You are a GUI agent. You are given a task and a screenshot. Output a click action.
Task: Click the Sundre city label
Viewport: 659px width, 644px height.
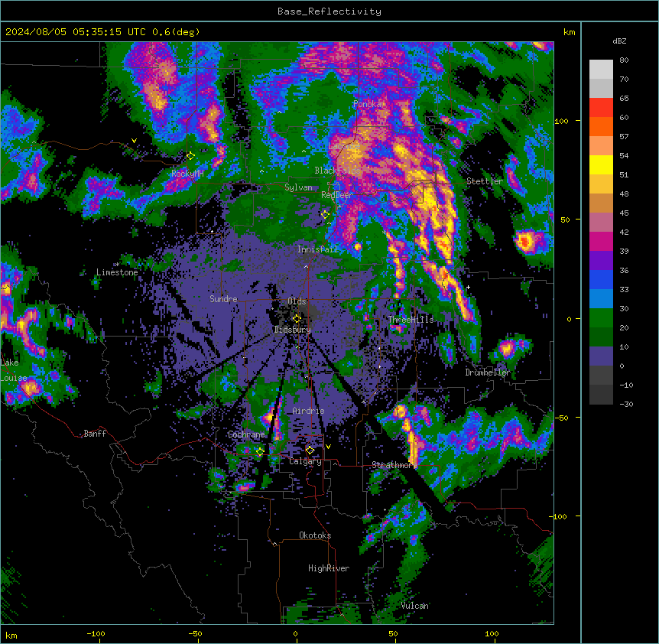223,299
